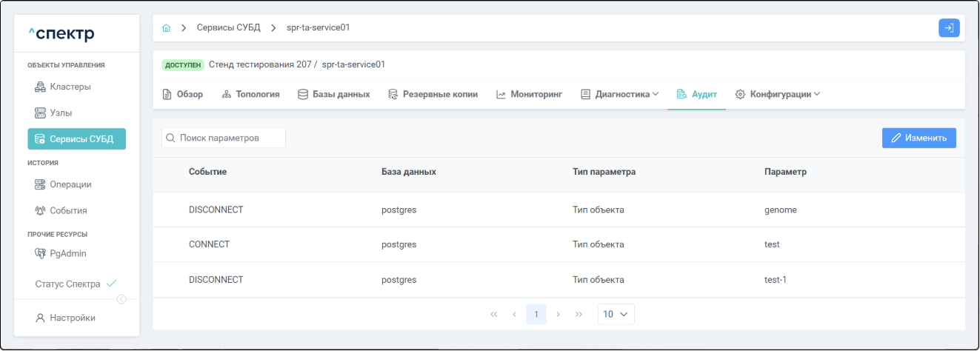Click the Изменить button
The image size is (980, 351).
click(919, 138)
